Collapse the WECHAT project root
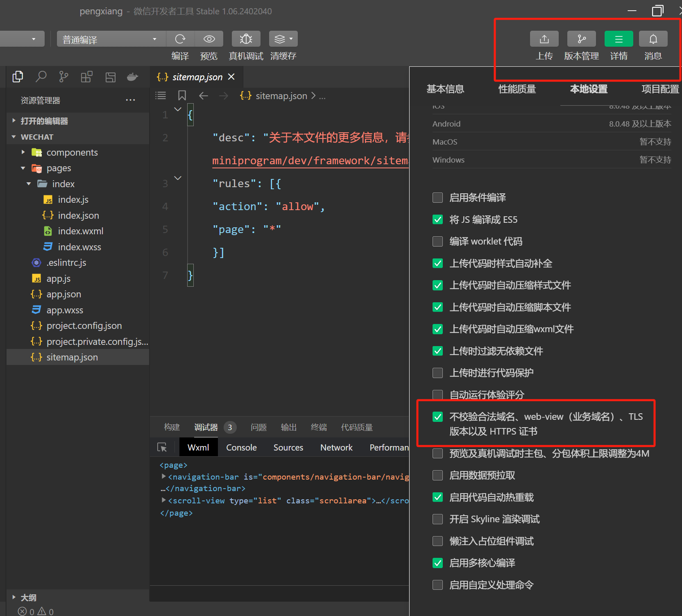This screenshot has height=616, width=682. tap(14, 136)
